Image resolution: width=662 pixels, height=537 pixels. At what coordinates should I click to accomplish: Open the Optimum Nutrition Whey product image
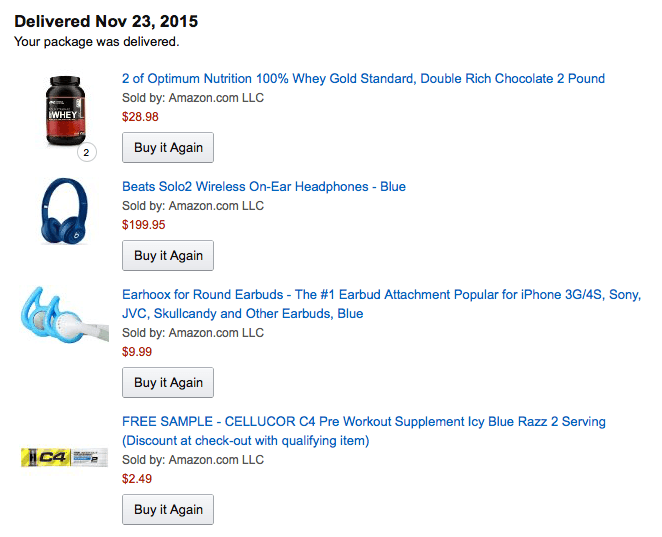click(x=66, y=112)
